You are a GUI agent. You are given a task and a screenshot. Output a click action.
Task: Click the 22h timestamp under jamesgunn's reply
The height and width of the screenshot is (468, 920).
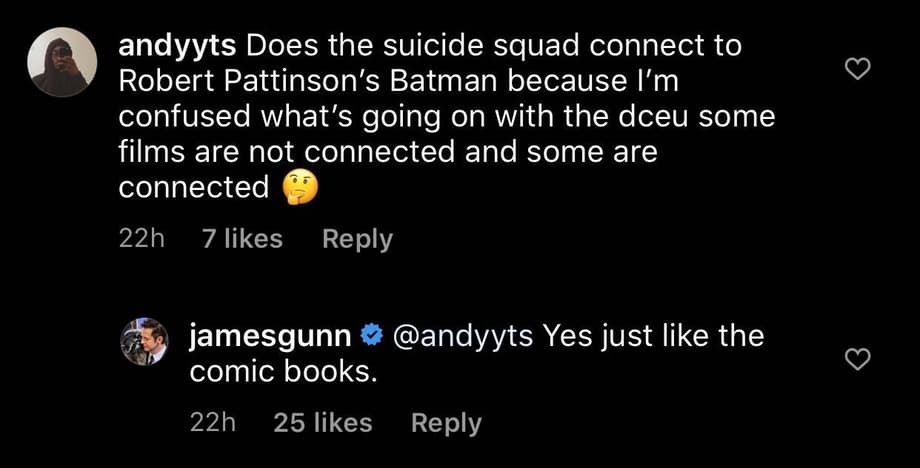[213, 423]
